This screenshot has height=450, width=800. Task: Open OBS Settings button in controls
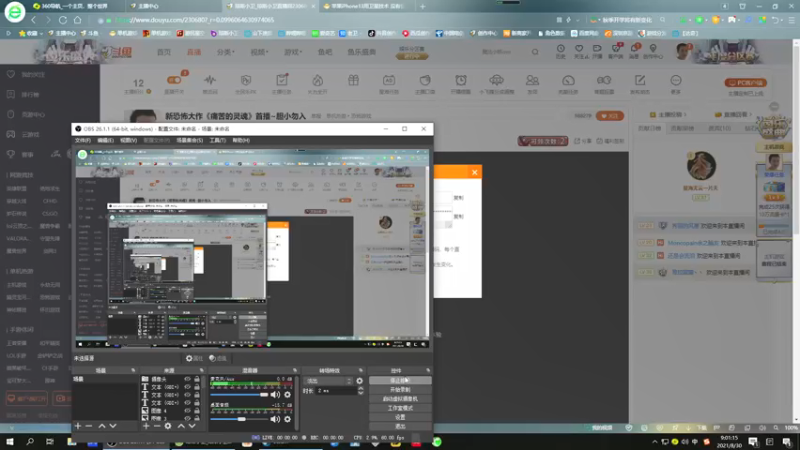coord(400,417)
